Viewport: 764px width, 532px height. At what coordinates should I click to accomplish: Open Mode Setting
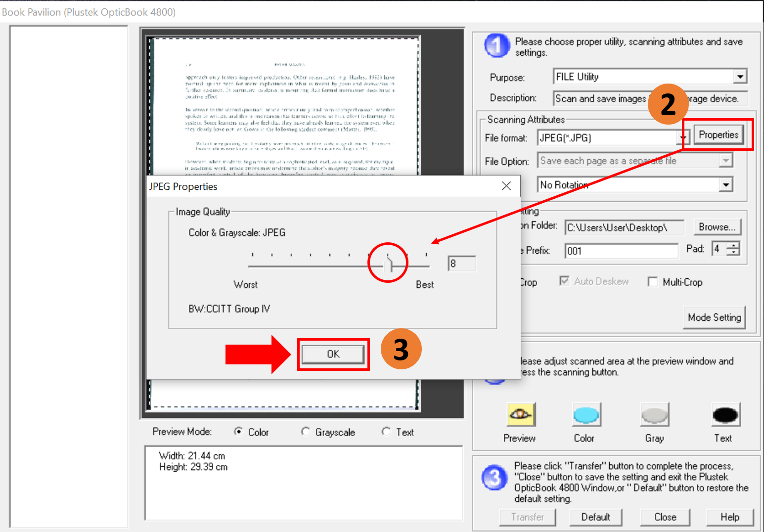tap(714, 317)
